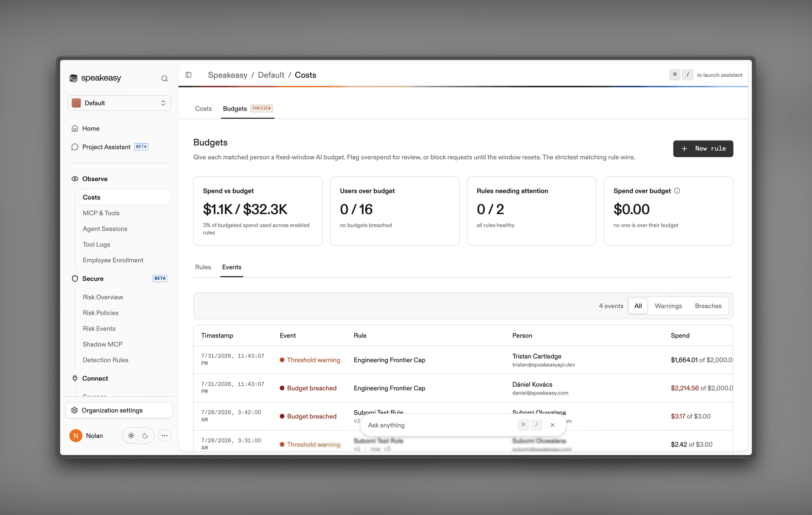The height and width of the screenshot is (515, 812).
Task: Click Dániel Kovács in Person column
Action: pos(532,385)
